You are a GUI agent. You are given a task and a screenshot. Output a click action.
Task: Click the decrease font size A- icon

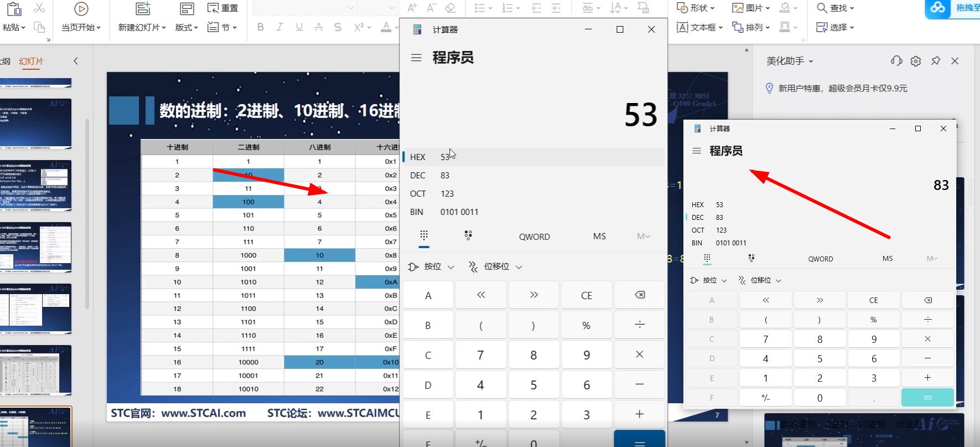(x=431, y=8)
